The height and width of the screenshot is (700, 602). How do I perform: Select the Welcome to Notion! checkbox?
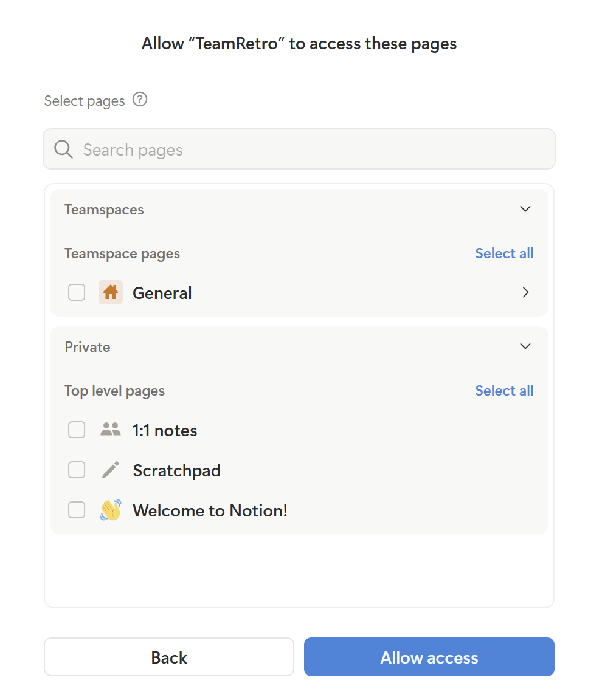(x=77, y=510)
